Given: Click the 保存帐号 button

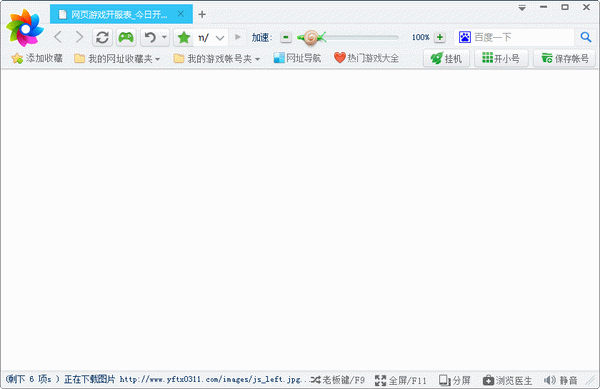Looking at the screenshot, I should (x=565, y=59).
